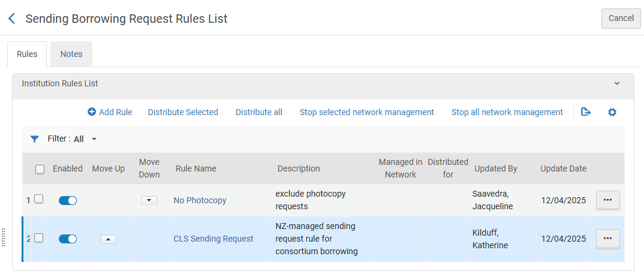
Task: Open row actions for CLS Sending Request
Action: (607, 239)
